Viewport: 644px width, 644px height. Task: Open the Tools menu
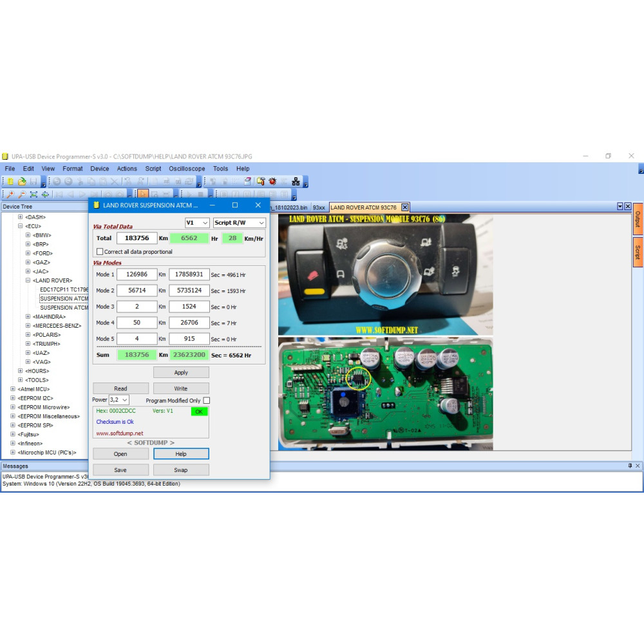pos(220,169)
